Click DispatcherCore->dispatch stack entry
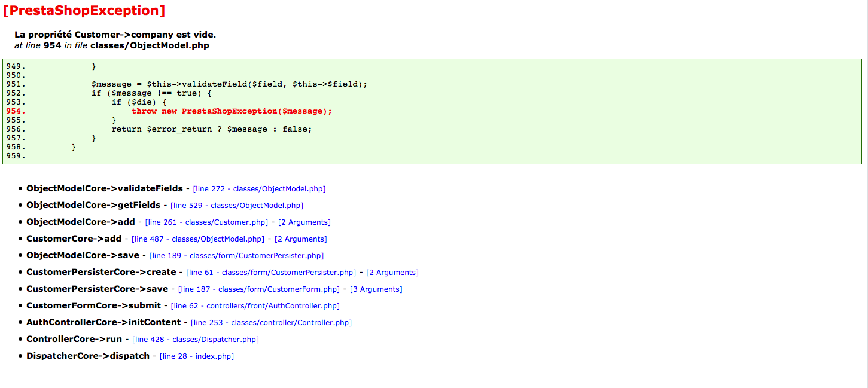 [88, 356]
